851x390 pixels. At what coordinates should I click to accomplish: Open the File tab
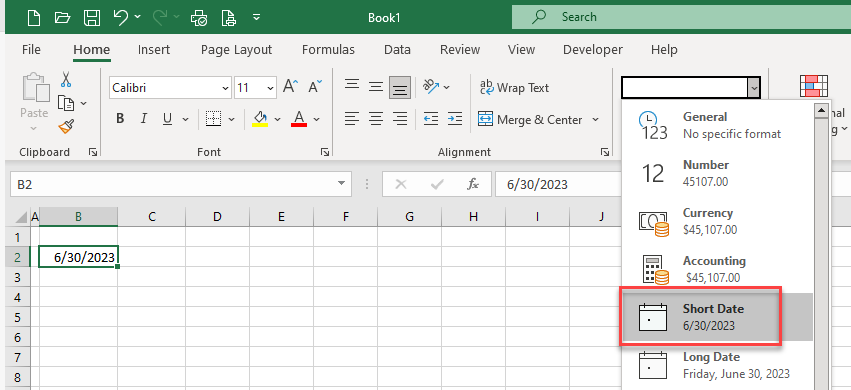coord(31,49)
